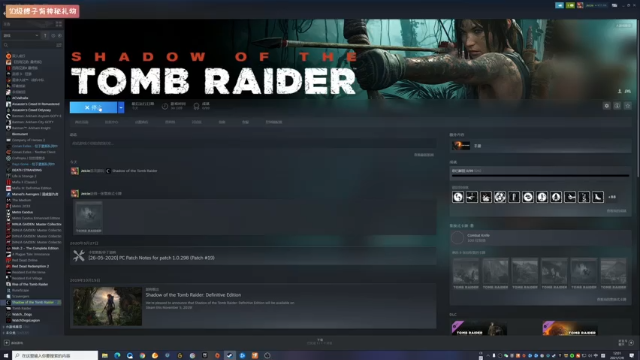Open first trading card thumbnail at right
Screen dimensions: 640x360
pos(466,273)
